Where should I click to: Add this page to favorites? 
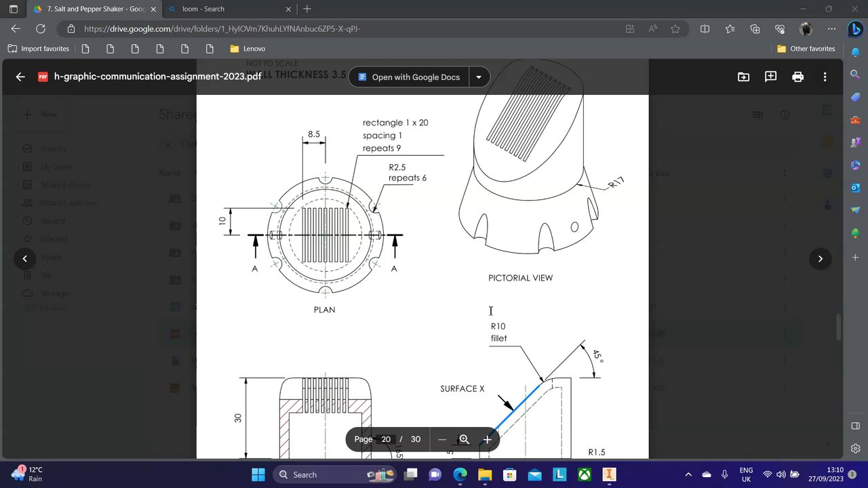pyautogui.click(x=675, y=28)
